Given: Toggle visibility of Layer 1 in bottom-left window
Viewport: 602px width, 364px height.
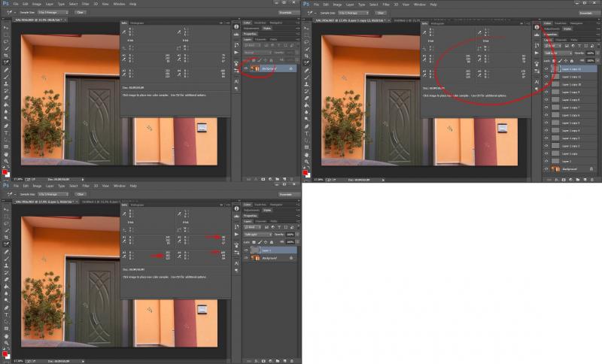Looking at the screenshot, I should point(246,250).
